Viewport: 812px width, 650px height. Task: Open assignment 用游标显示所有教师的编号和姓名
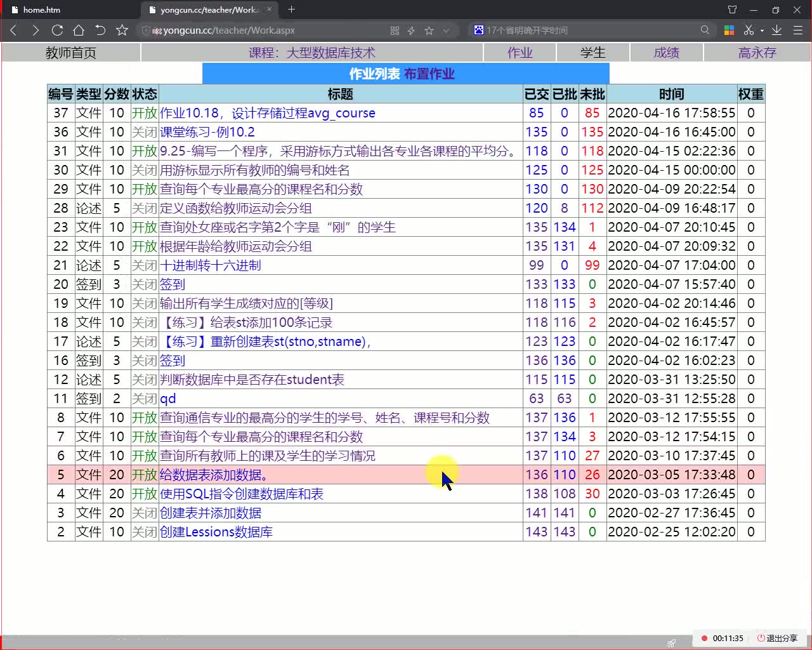(255, 170)
